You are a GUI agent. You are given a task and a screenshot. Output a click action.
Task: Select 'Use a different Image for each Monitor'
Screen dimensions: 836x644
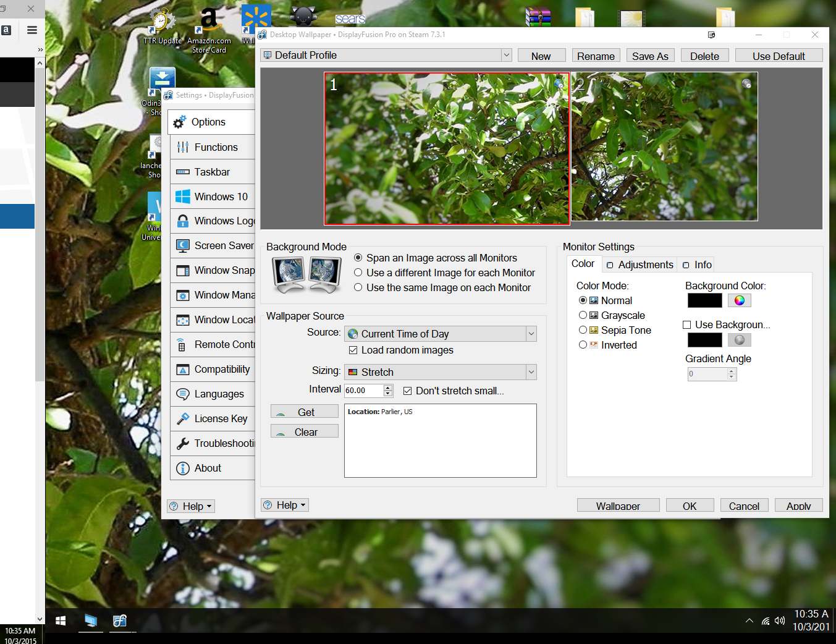(x=358, y=273)
